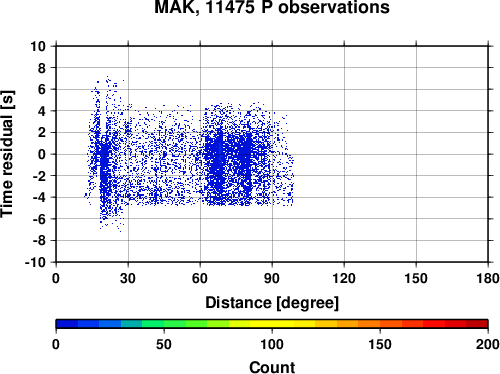Screen dimensions: 500x374
Task: Click the y-axis tick label '-6'
Action: pyautogui.click(x=39, y=219)
